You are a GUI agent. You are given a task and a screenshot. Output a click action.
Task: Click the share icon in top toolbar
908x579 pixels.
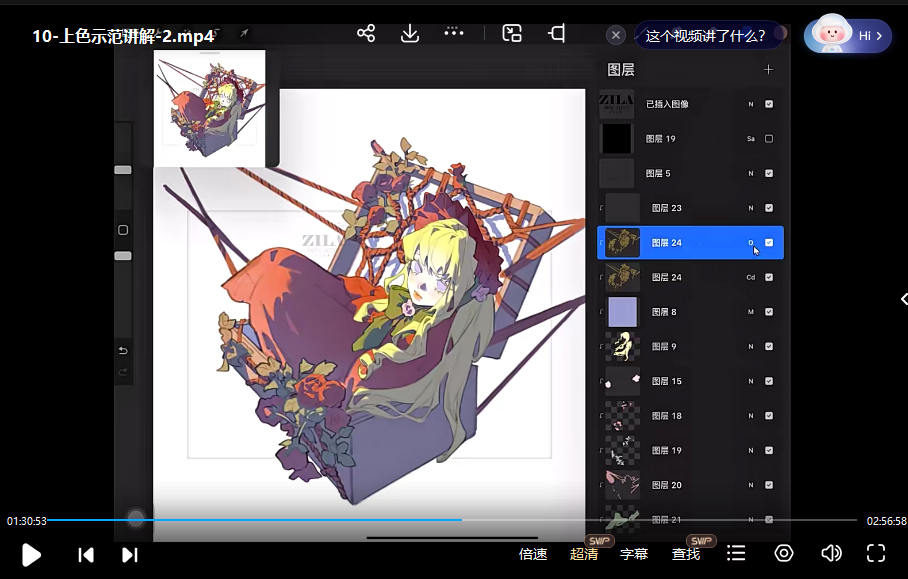(366, 33)
